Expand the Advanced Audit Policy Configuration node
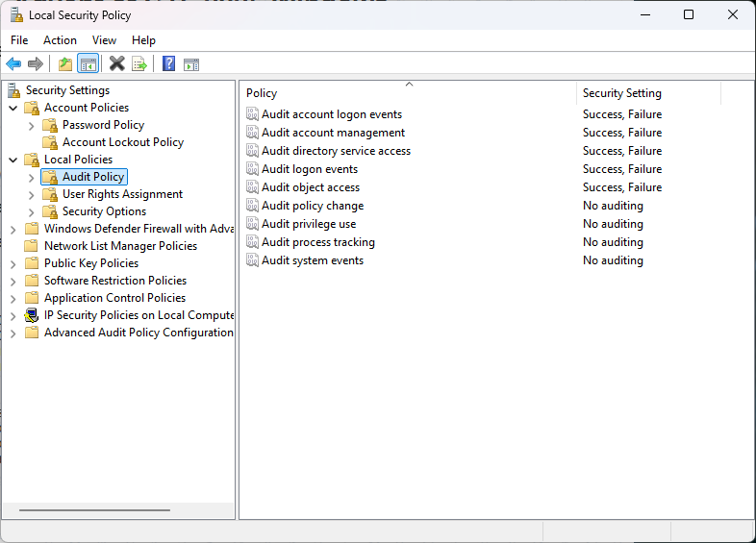756x543 pixels. pyautogui.click(x=13, y=333)
